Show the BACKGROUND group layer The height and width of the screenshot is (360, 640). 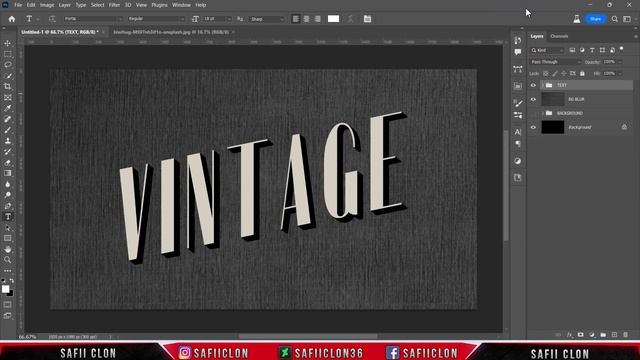(533, 113)
